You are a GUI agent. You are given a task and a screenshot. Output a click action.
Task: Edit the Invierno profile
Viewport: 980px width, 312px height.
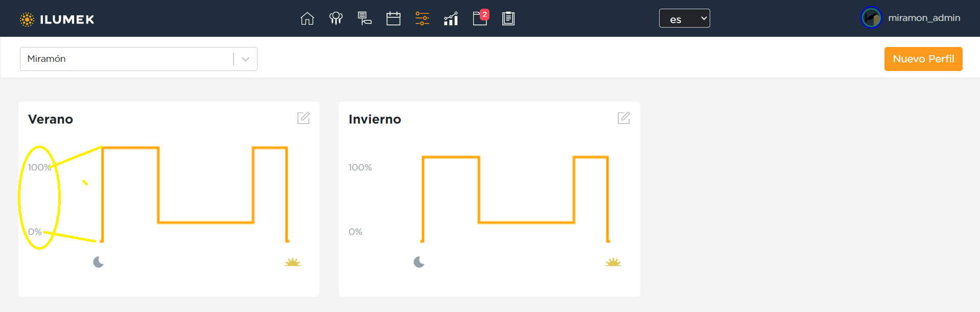[x=624, y=118]
